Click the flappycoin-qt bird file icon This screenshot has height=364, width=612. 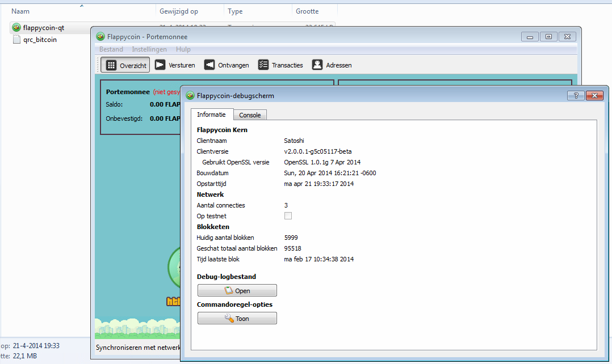[x=16, y=27]
